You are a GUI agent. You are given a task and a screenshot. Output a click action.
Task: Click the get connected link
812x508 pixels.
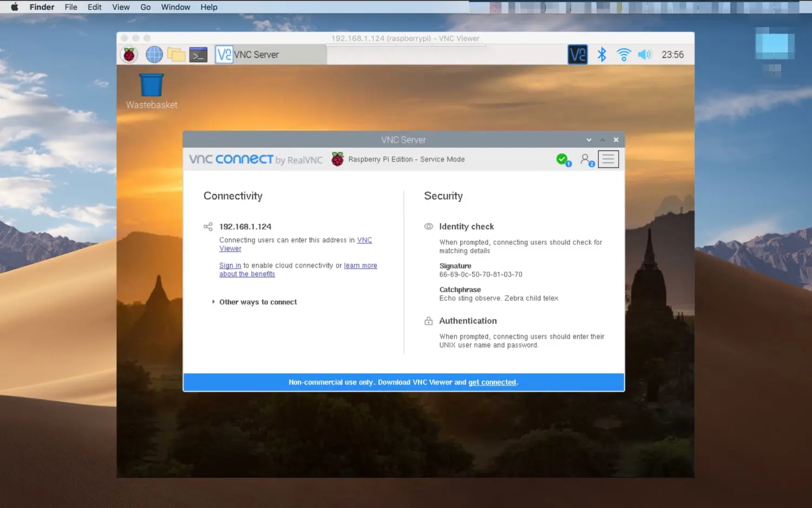pos(492,382)
